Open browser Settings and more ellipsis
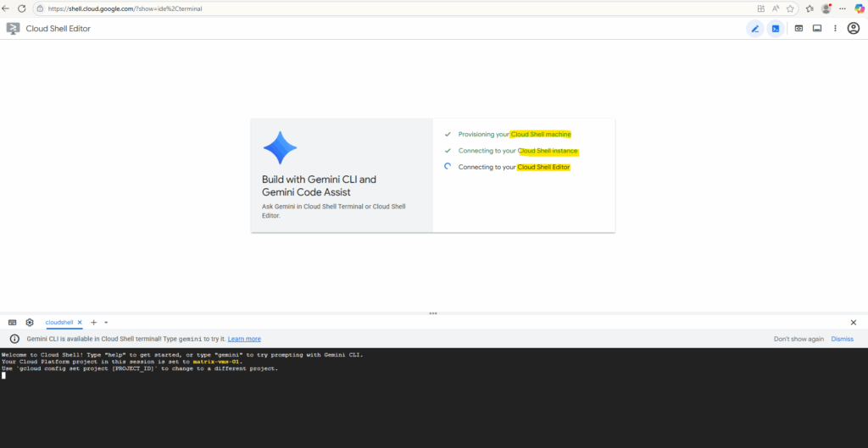 coord(843,8)
